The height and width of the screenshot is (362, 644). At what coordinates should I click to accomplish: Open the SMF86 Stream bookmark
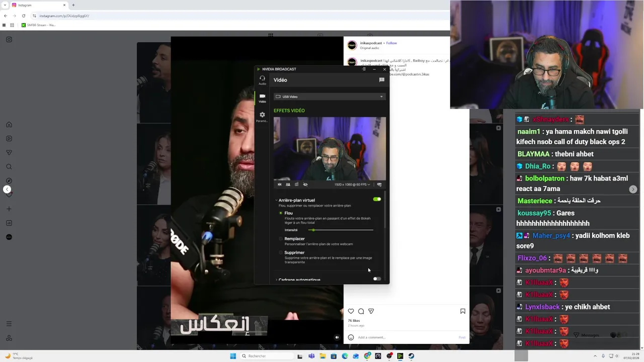pyautogui.click(x=38, y=25)
